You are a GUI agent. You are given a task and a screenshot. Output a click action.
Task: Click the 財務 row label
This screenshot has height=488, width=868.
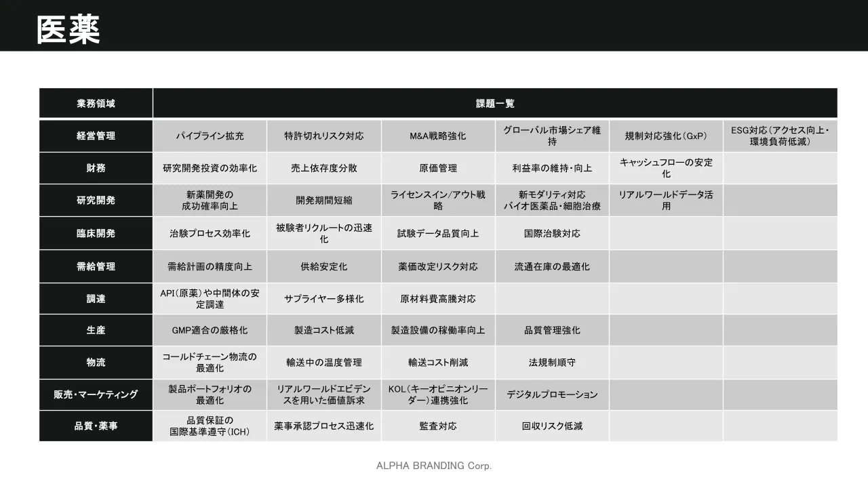[96, 168]
